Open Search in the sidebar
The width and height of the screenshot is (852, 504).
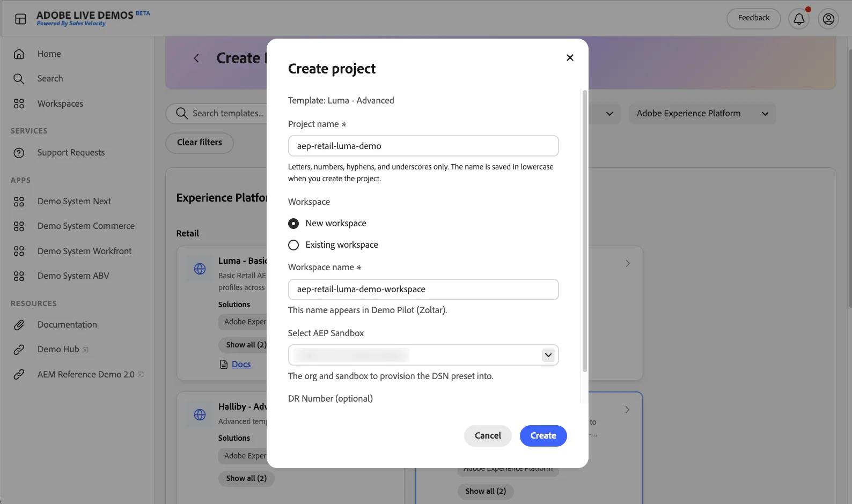[x=50, y=79]
